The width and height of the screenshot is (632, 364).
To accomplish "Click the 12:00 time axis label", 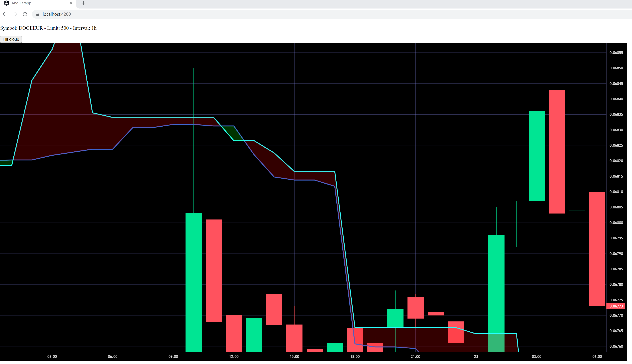I will pos(234,357).
